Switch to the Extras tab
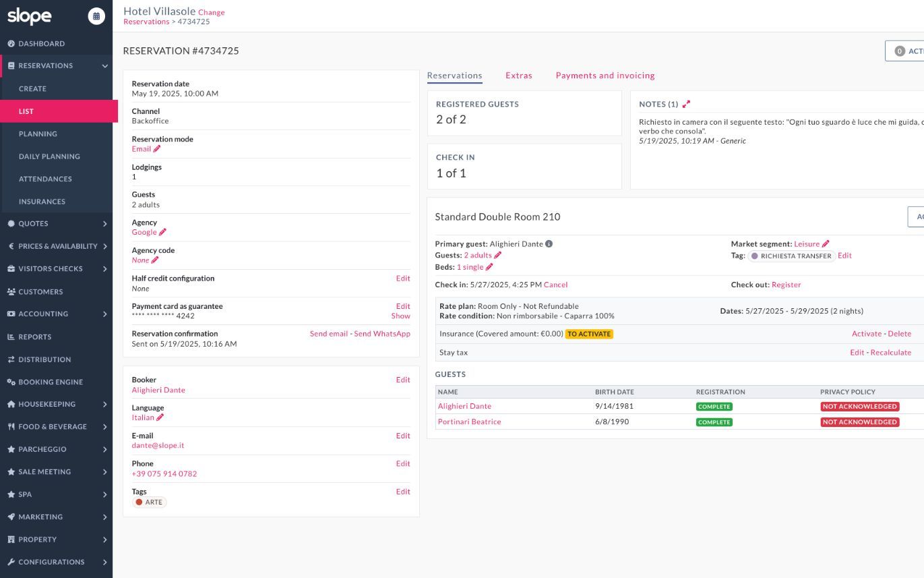Viewport: 924px width, 578px height. tap(518, 76)
